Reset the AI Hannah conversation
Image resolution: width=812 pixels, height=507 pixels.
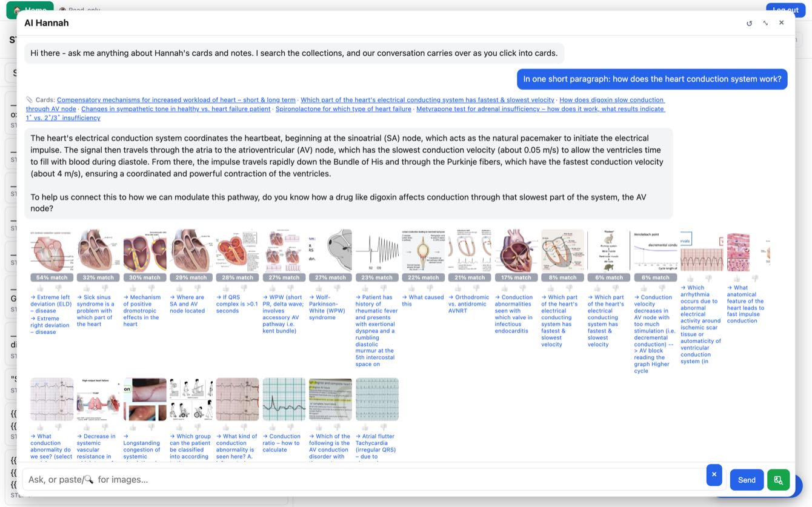(749, 23)
